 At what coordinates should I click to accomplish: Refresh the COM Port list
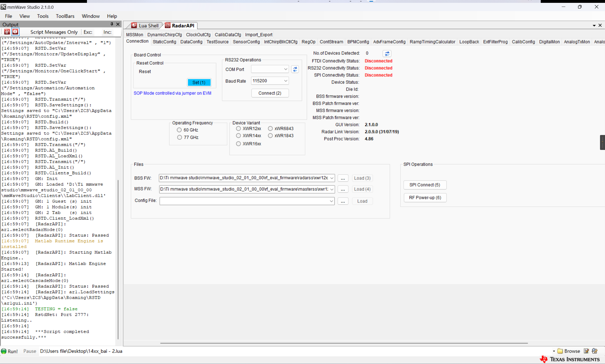[295, 69]
